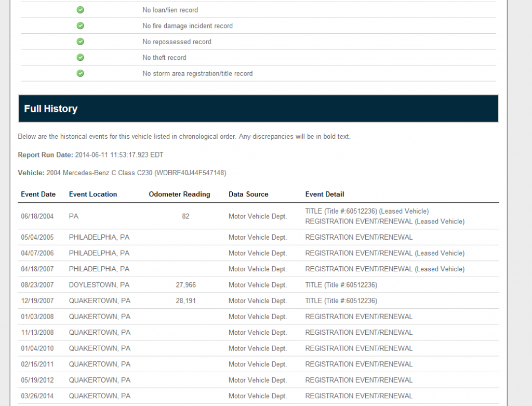Viewport: 532px width, 406px height.
Task: Select event date 05/04/2005
Action: (37, 237)
